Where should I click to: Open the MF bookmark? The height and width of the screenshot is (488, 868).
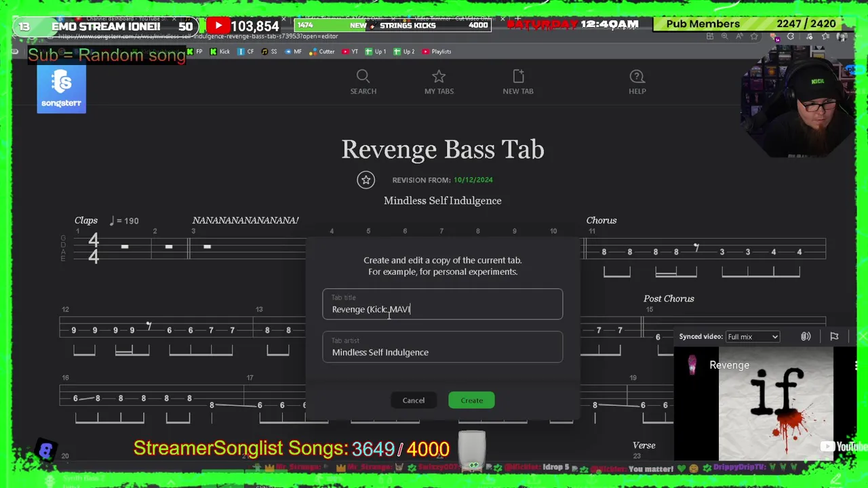[x=294, y=52]
